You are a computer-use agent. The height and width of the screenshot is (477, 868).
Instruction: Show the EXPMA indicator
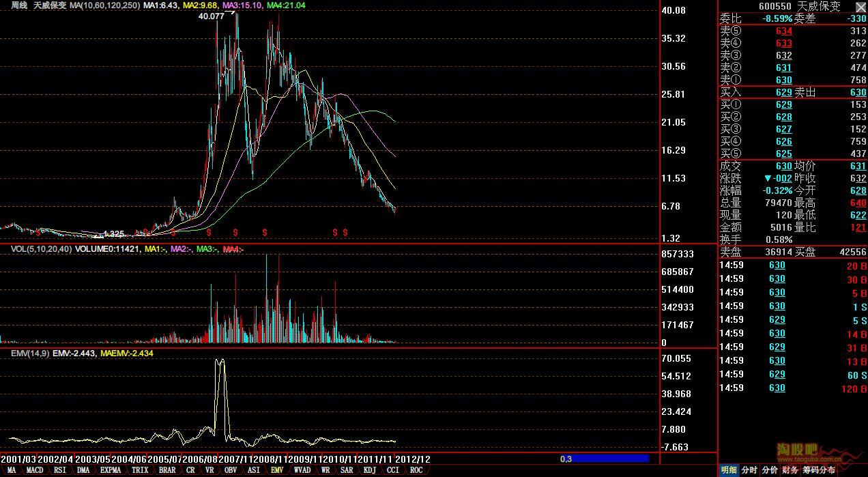pos(110,470)
